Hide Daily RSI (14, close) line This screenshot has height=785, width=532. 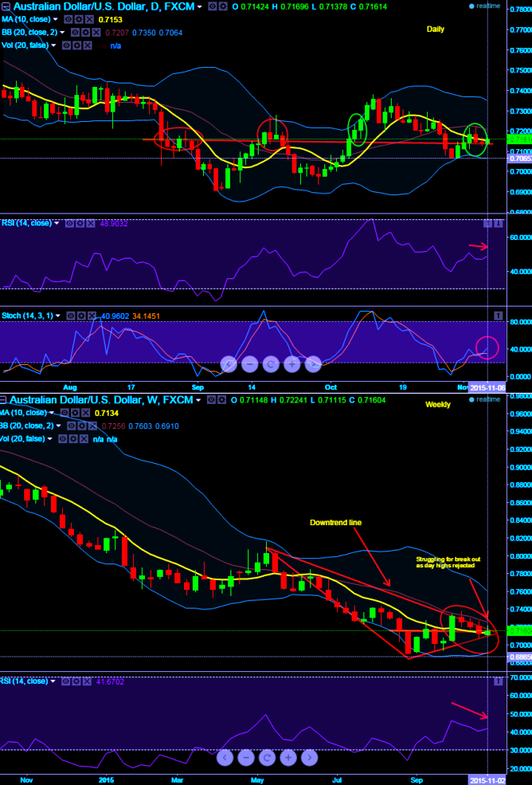click(68, 223)
